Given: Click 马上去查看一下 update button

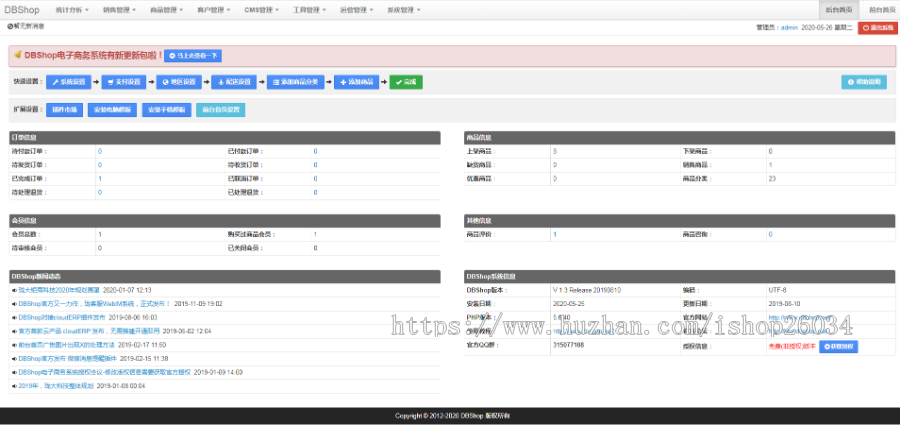Looking at the screenshot, I should 193,56.
